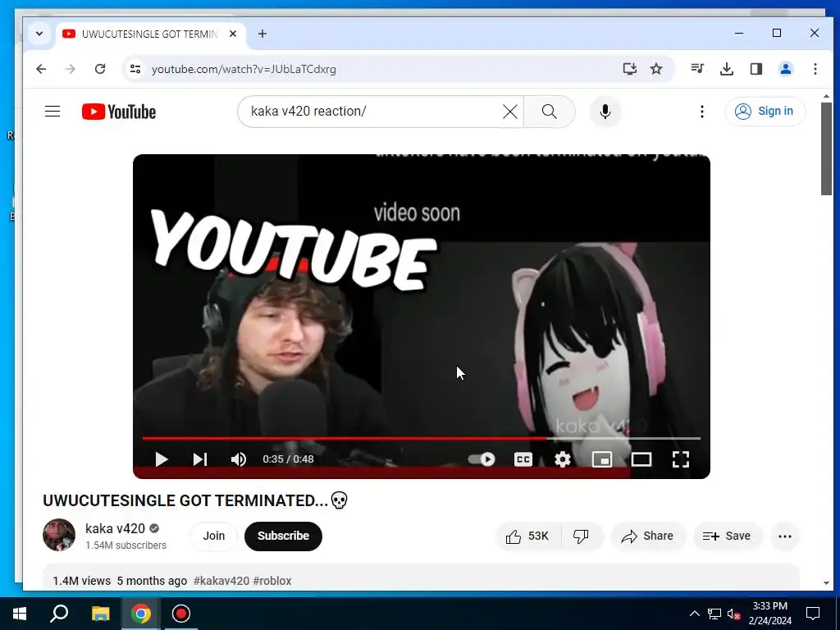Open network status tray icon
Image resolution: width=840 pixels, height=630 pixels.
pos(714,614)
